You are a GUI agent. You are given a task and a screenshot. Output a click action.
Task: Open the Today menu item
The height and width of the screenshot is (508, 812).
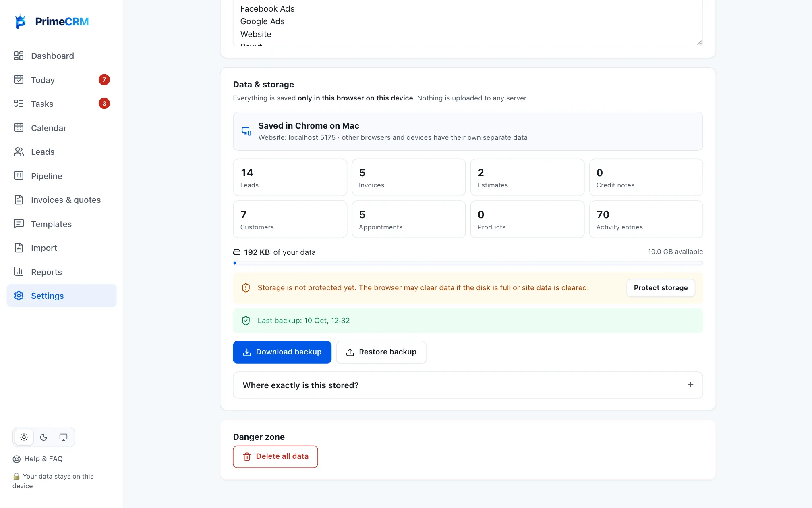(62, 80)
